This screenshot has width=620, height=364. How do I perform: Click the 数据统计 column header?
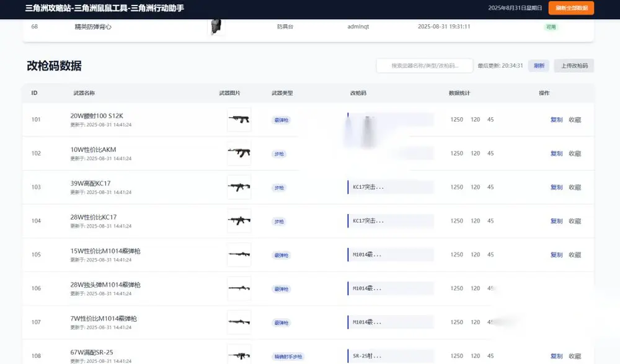click(x=459, y=93)
